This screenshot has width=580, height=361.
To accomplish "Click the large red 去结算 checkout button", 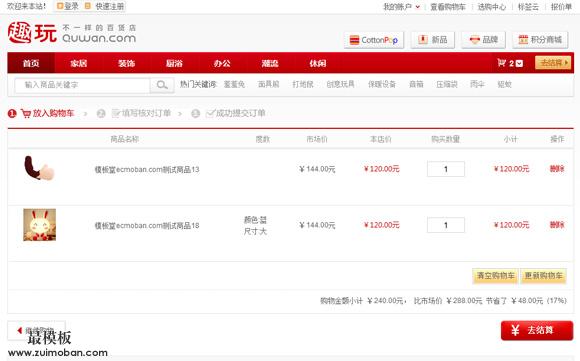I will tap(537, 330).
